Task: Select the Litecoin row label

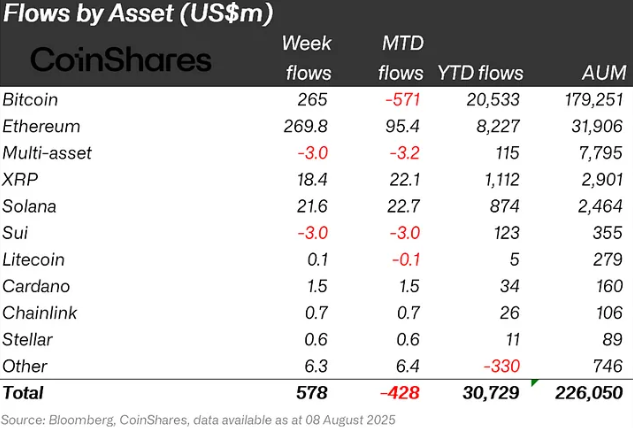Action: click(x=34, y=259)
